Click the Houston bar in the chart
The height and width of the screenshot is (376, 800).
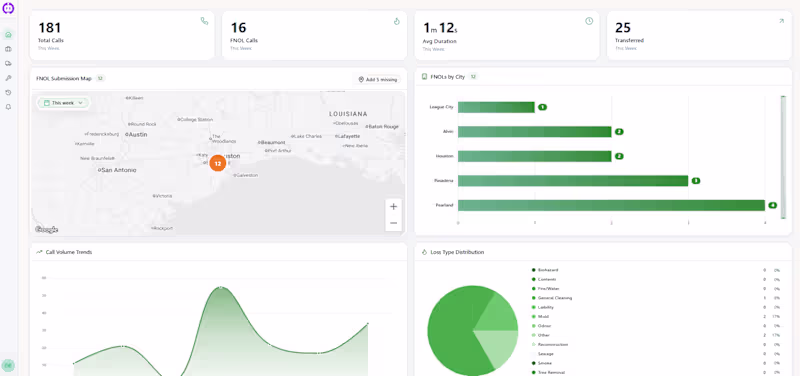point(534,156)
